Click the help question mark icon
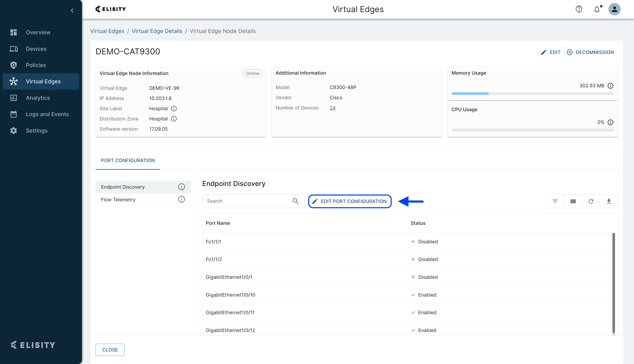The image size is (634, 364). [579, 9]
